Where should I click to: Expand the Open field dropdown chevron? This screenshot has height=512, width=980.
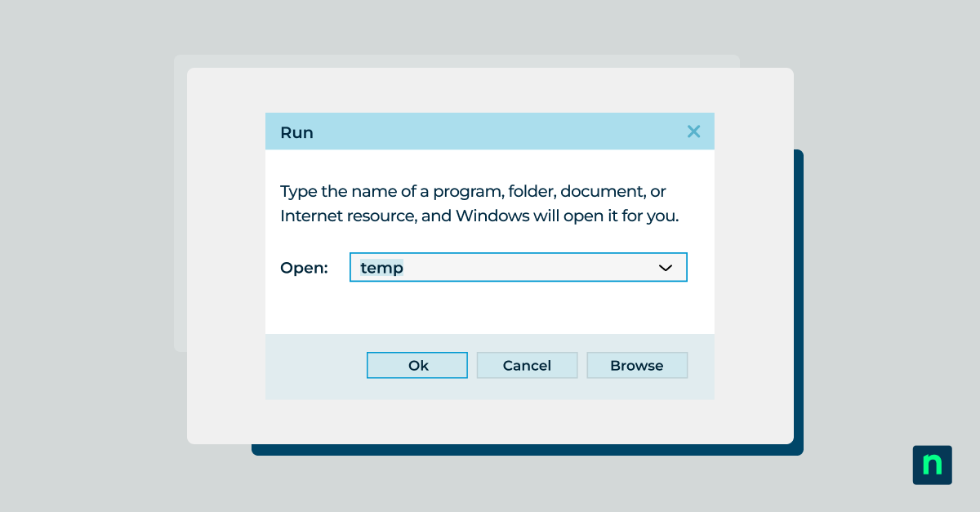(666, 268)
